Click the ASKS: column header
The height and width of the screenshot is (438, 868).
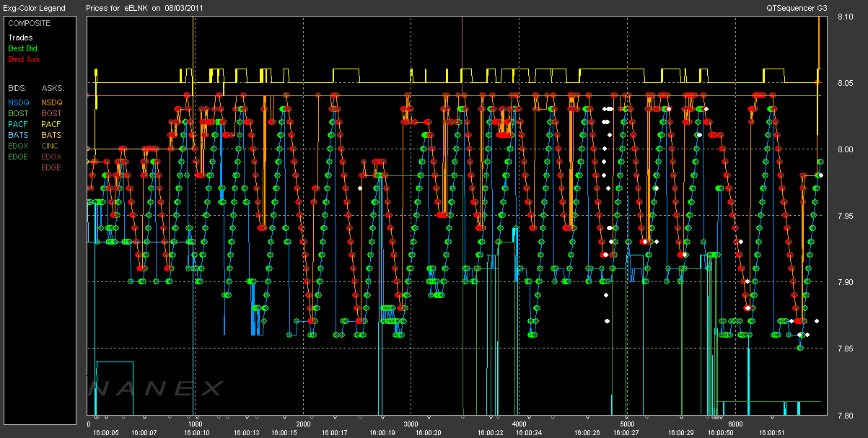tap(52, 88)
